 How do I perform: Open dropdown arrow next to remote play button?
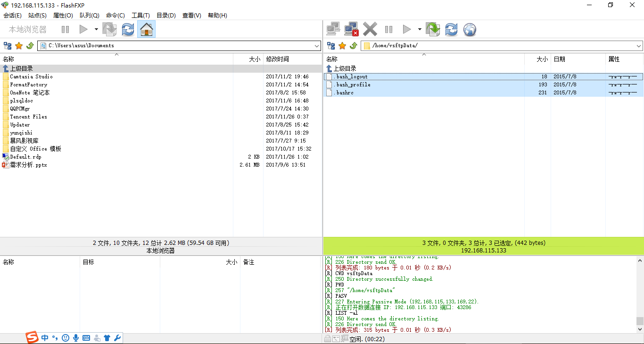coord(420,29)
